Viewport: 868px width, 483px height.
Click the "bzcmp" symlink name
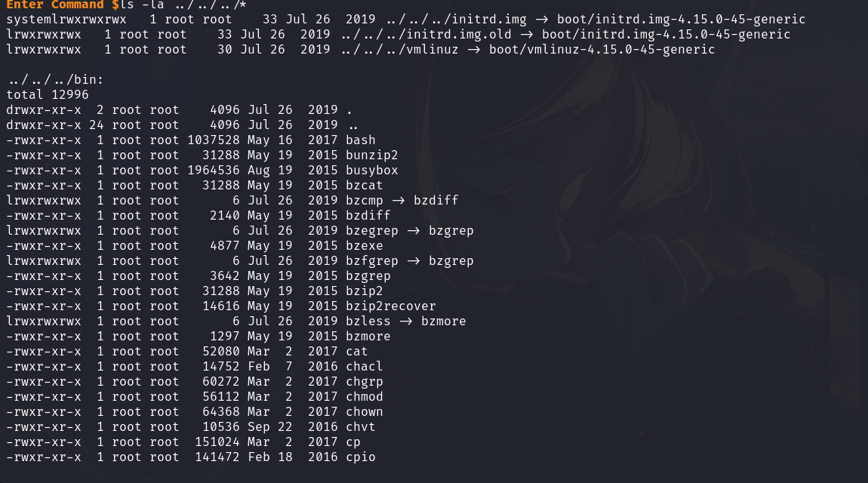coord(365,200)
